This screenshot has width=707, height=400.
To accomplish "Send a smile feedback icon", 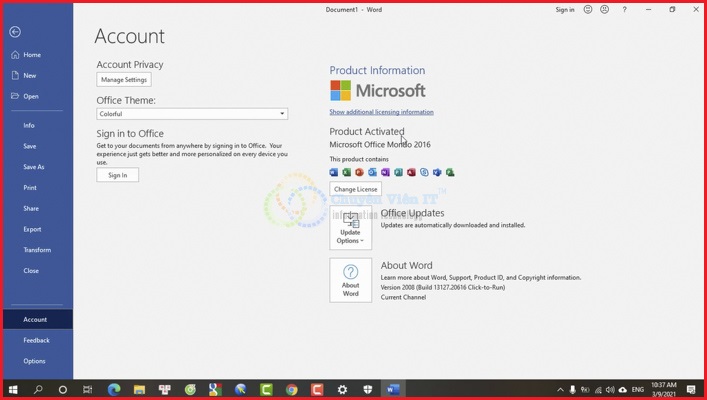I will point(588,10).
